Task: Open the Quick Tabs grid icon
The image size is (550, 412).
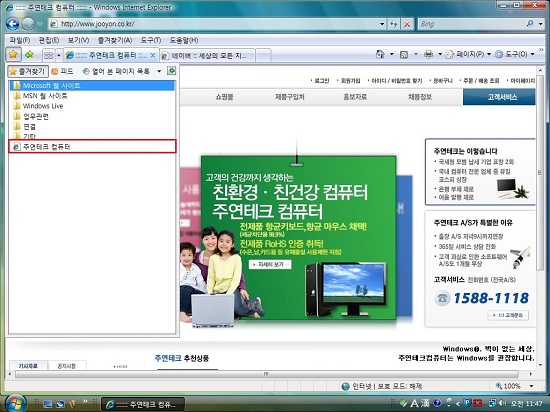Action: (49, 55)
